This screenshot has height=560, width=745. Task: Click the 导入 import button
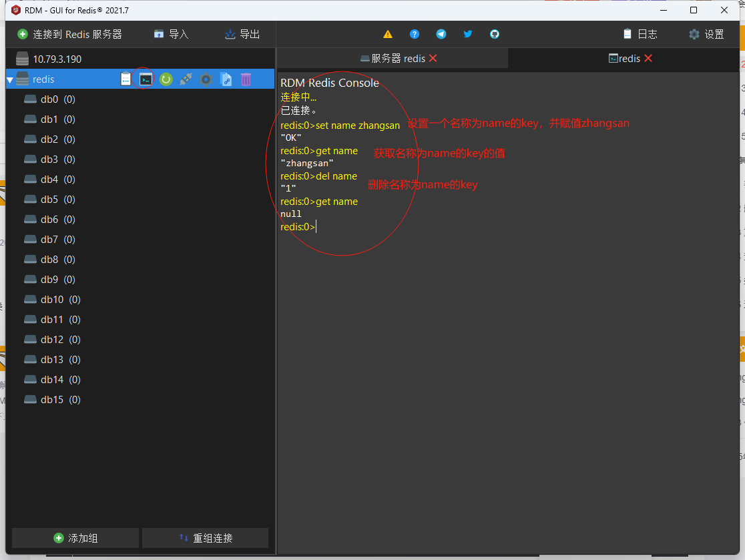pos(171,34)
